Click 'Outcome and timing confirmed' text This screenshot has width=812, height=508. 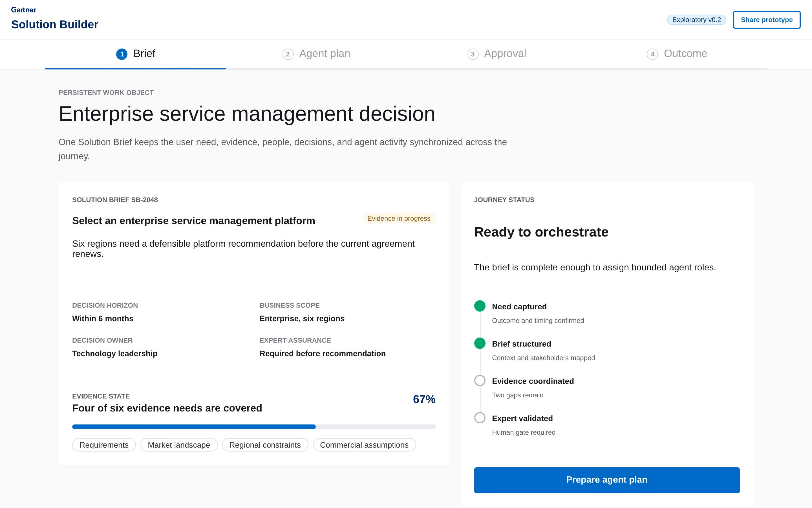coord(538,321)
